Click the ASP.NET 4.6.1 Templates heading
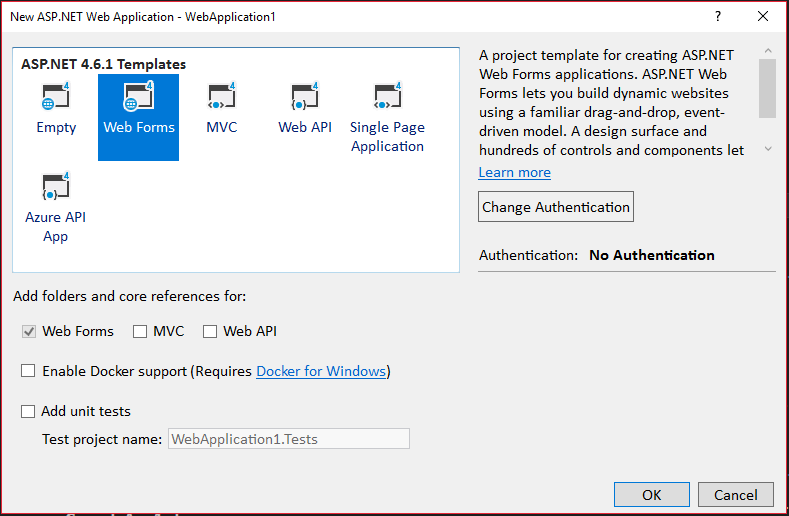 (104, 64)
